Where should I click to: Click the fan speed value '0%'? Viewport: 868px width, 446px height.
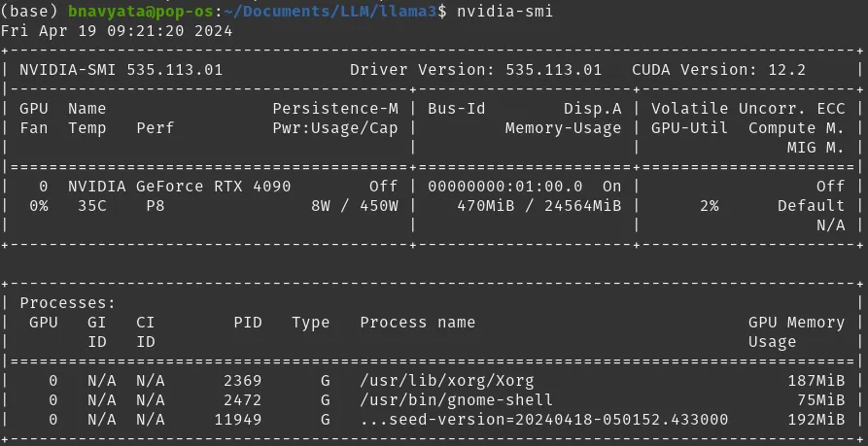pos(39,206)
